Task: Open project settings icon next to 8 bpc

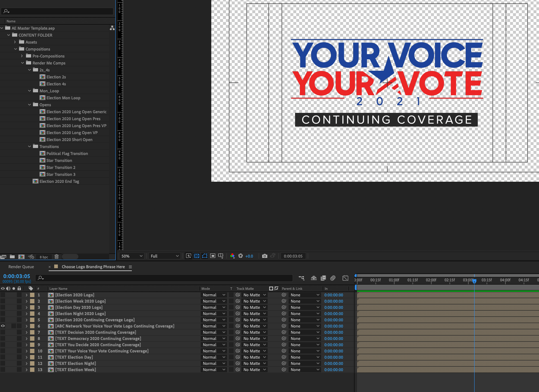Action: pos(31,257)
